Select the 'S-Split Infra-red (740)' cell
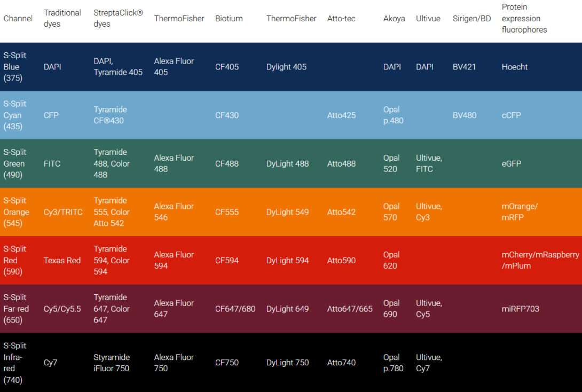This screenshot has height=392, width=582. tap(15, 363)
